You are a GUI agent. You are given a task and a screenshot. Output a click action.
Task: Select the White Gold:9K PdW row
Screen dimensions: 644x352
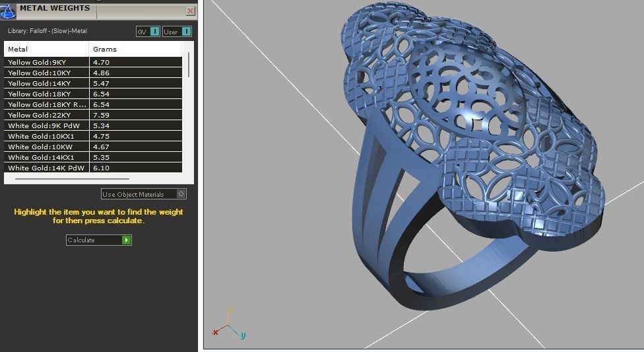tap(93, 126)
